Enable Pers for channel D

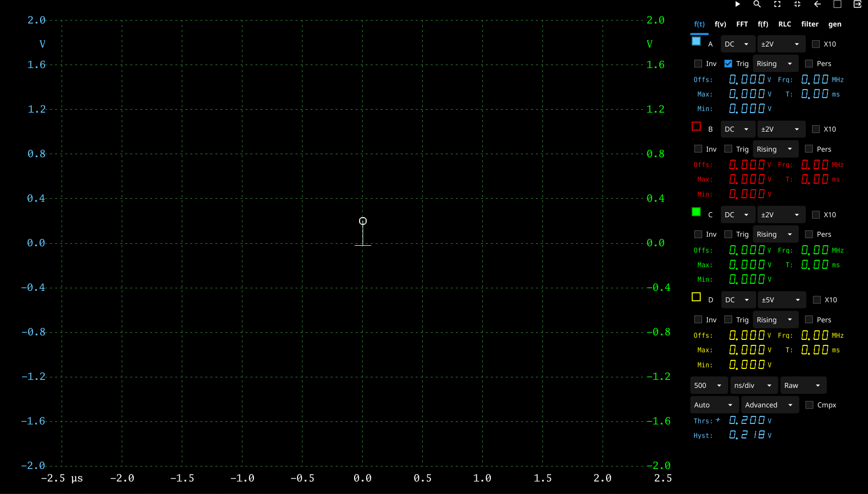(809, 320)
